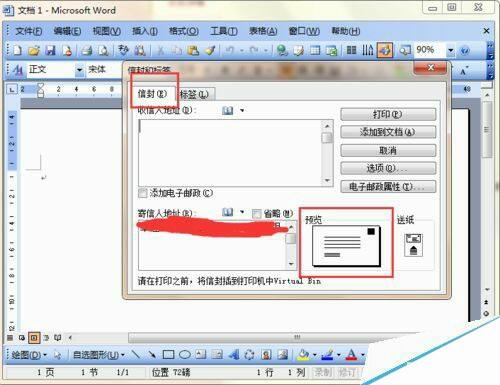The width and height of the screenshot is (500, 385).
Task: Click the 电子邮政属性 button
Action: pos(388,187)
